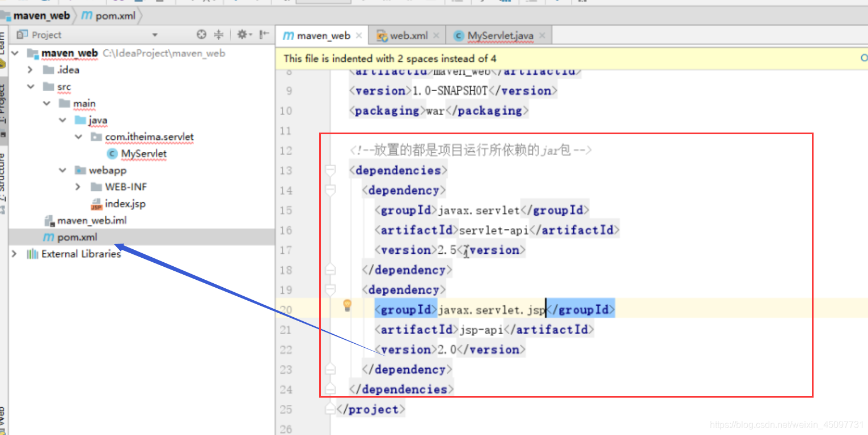868x435 pixels.
Task: Open the Project view type dropdown
Action: coord(155,35)
